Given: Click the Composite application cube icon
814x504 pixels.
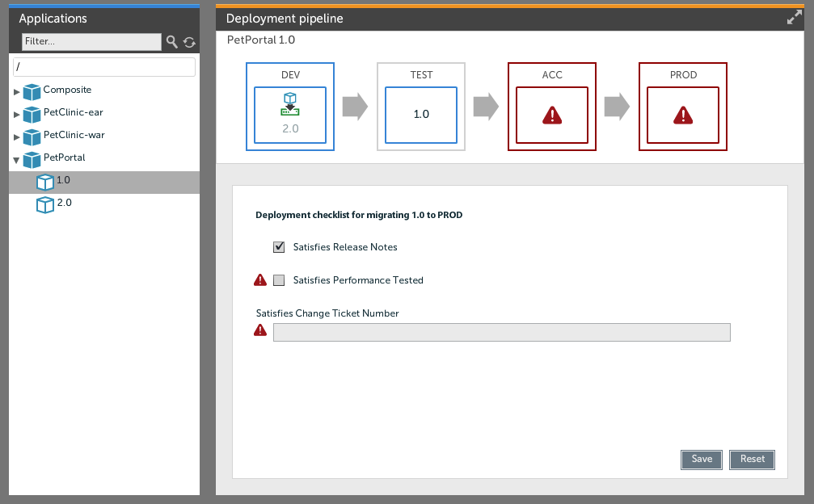Looking at the screenshot, I should [x=32, y=91].
